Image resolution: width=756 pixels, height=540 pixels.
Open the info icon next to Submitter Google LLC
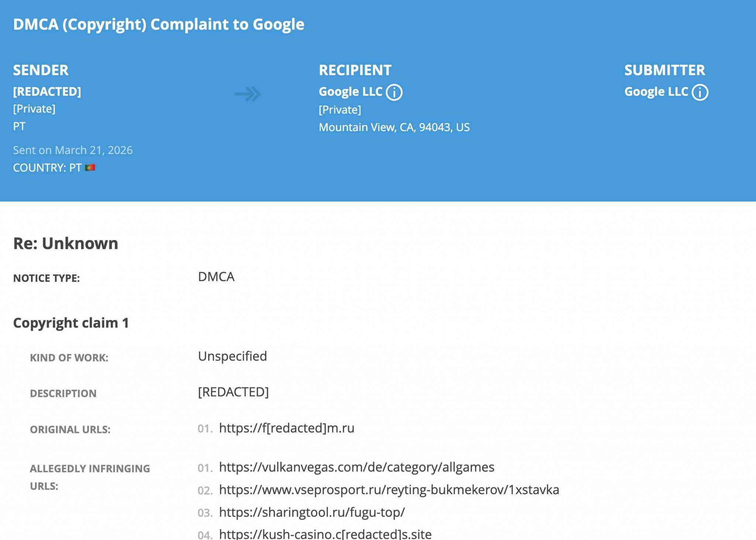tap(701, 92)
